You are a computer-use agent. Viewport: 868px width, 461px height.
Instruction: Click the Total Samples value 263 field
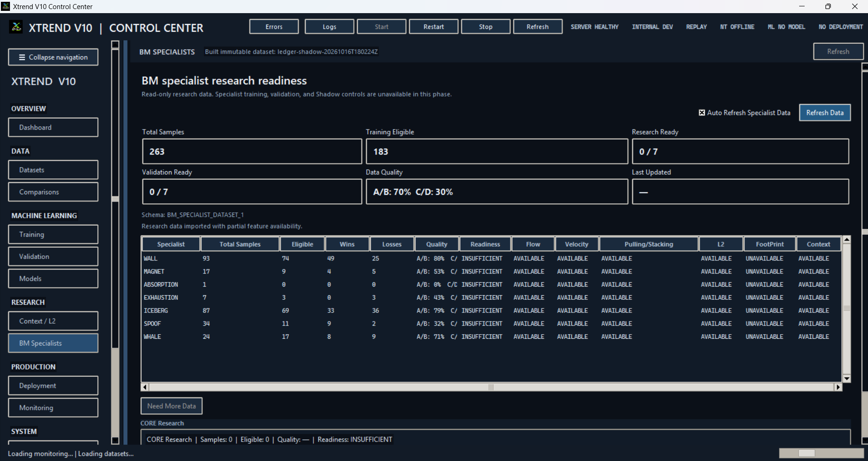[252, 151]
